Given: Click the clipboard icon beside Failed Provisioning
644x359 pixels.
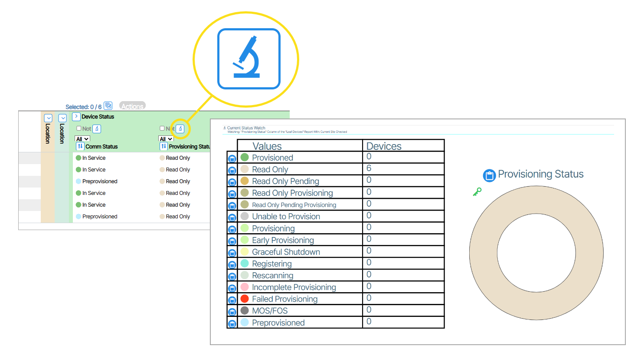Looking at the screenshot, I should click(232, 300).
